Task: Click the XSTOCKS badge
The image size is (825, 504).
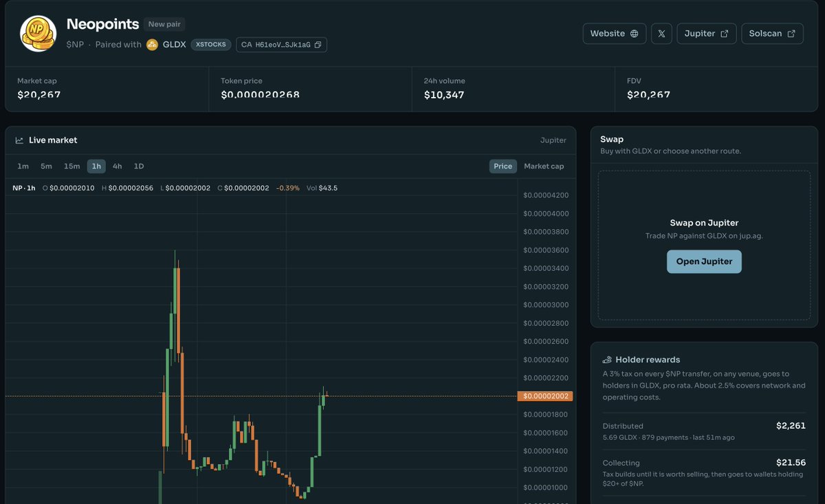Action: (210, 45)
